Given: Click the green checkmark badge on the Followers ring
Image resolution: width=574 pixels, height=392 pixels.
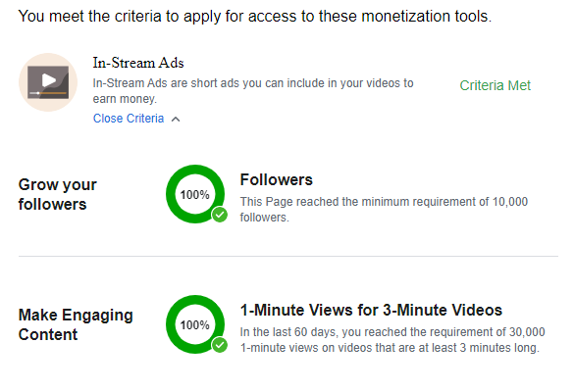Looking at the screenshot, I should coord(220,215).
